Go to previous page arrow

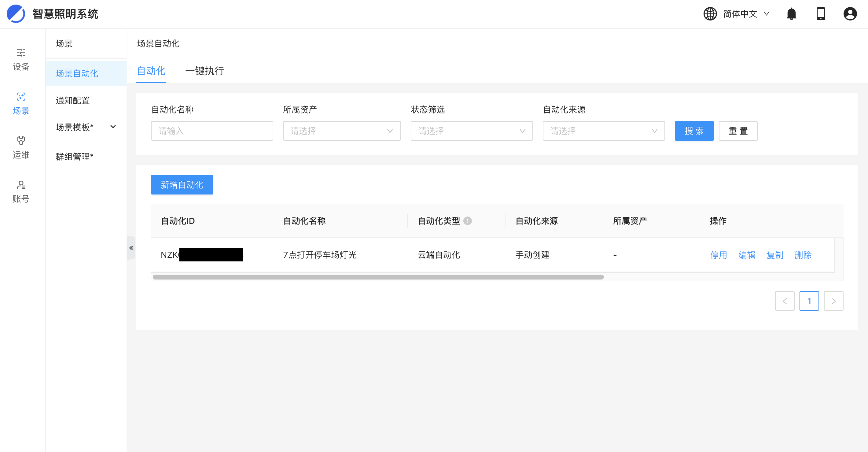point(785,301)
